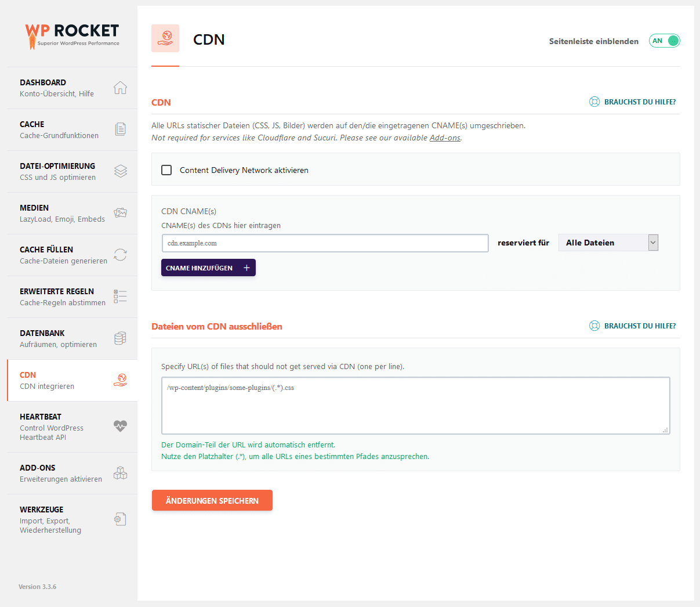The width and height of the screenshot is (700, 607).
Task: Click 'Dateien vom CDN ausschließen' heading
Action: 217,326
